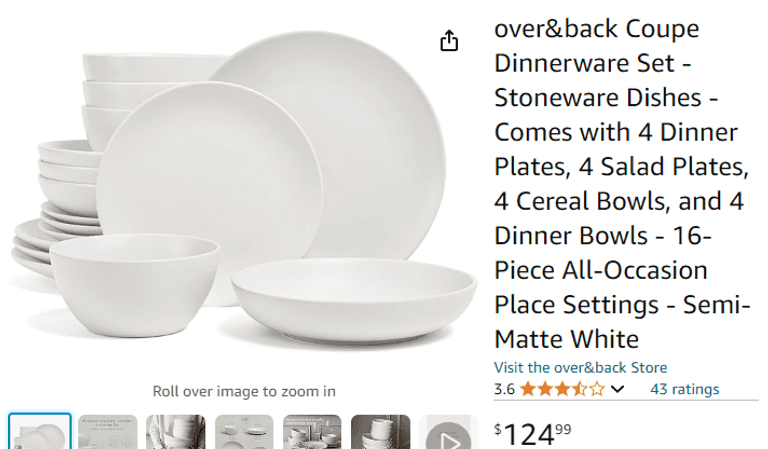Click the share icon above the product image

[449, 41]
